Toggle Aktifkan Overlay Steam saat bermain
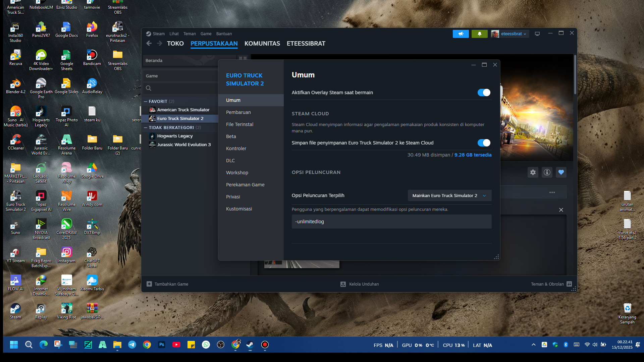 click(x=484, y=93)
